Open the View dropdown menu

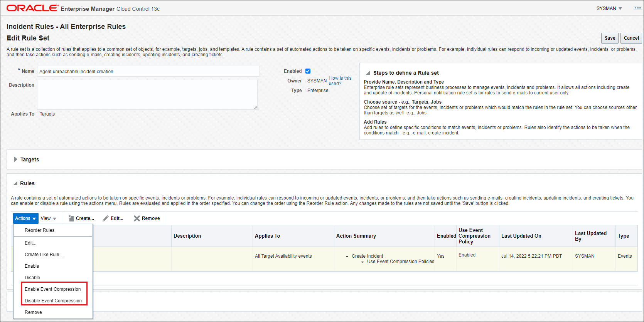coord(49,218)
